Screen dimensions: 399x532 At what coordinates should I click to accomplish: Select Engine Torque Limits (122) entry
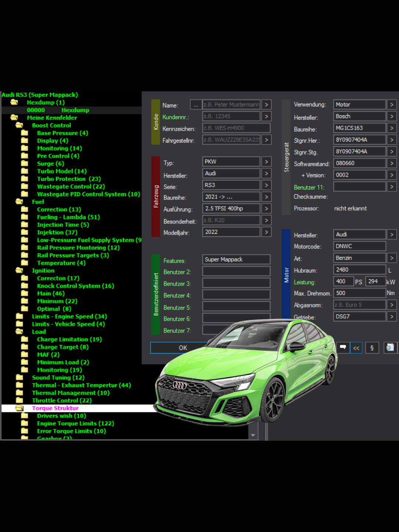point(75,423)
